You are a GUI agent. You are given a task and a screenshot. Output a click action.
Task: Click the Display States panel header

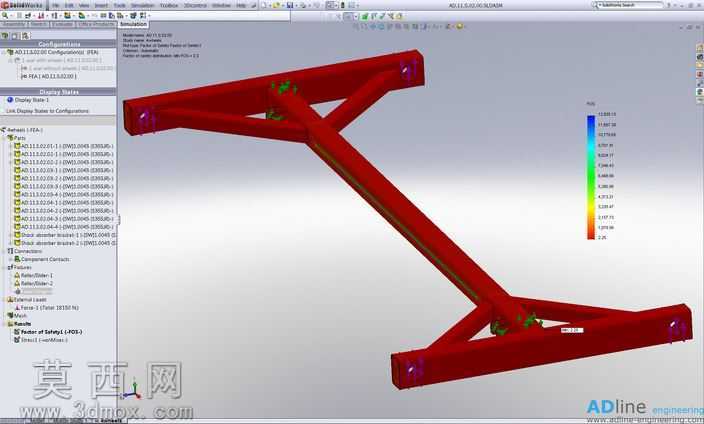[x=58, y=92]
